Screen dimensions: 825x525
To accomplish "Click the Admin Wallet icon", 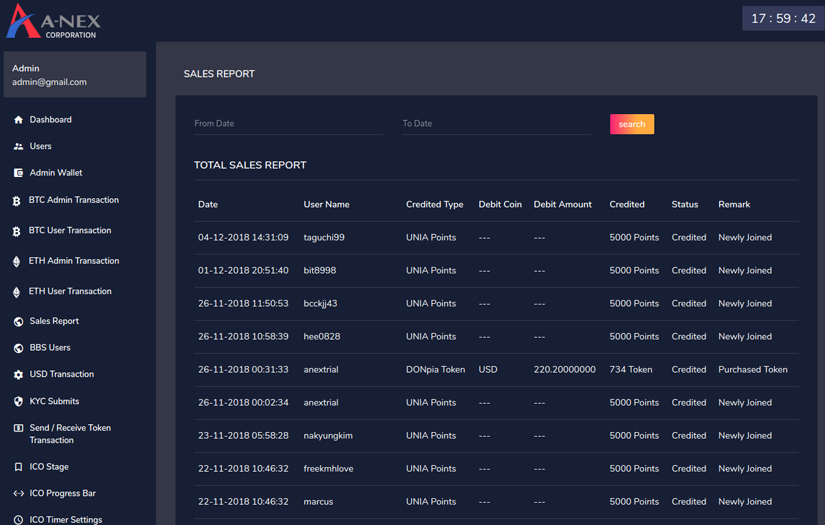I will tap(18, 173).
